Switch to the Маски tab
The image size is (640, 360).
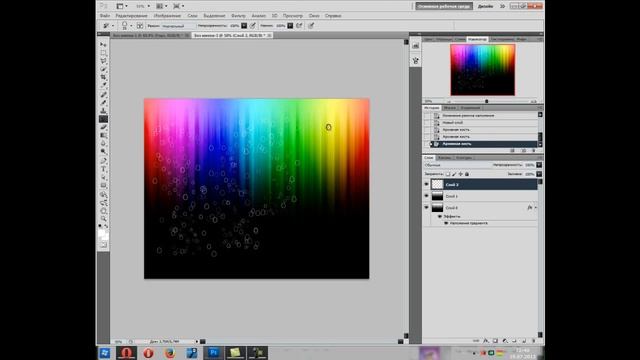point(450,108)
